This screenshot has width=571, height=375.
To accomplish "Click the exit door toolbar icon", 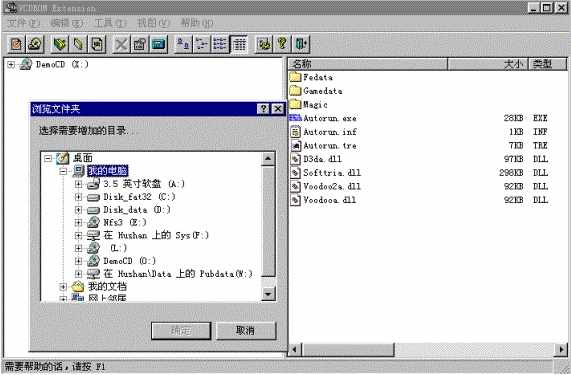I will 301,44.
